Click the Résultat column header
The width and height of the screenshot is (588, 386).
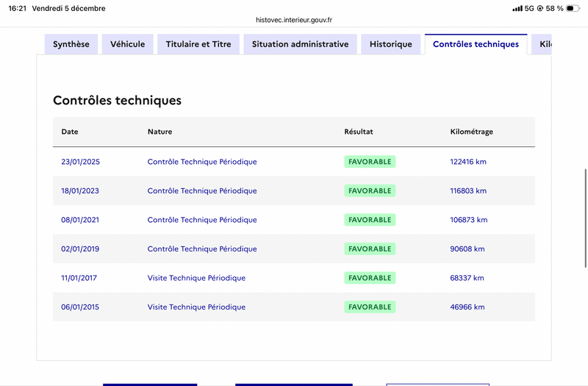tap(359, 132)
